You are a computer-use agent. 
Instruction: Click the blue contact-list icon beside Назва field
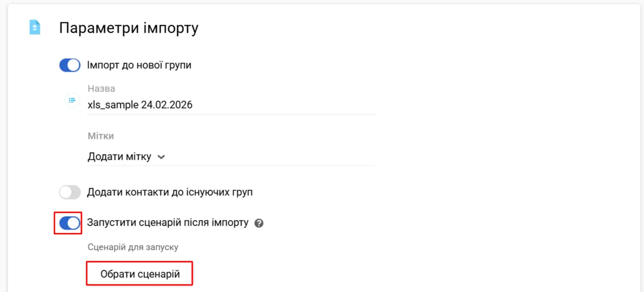[72, 100]
